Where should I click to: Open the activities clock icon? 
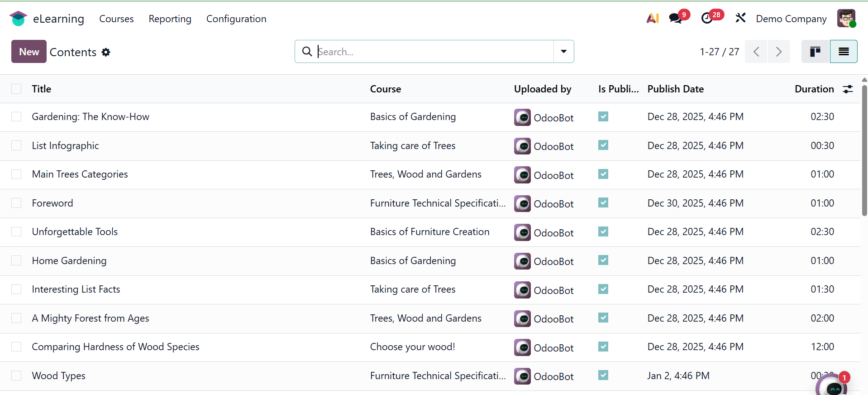(707, 19)
